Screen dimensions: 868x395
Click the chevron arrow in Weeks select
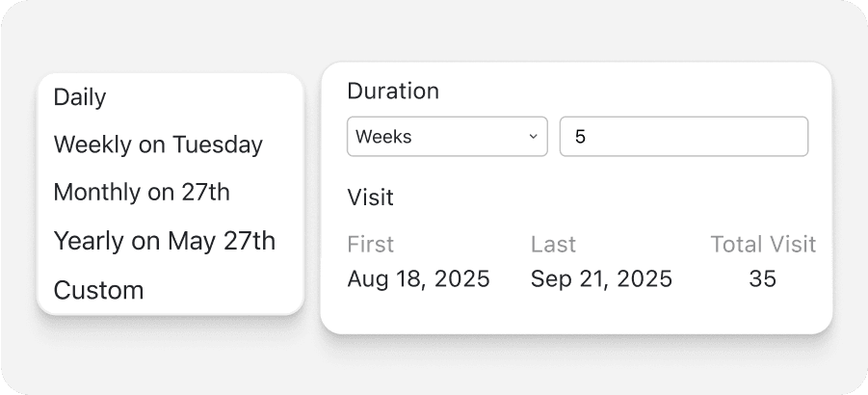(x=533, y=137)
